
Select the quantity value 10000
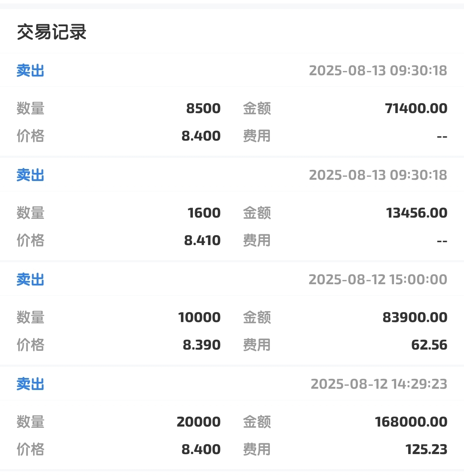point(199,317)
